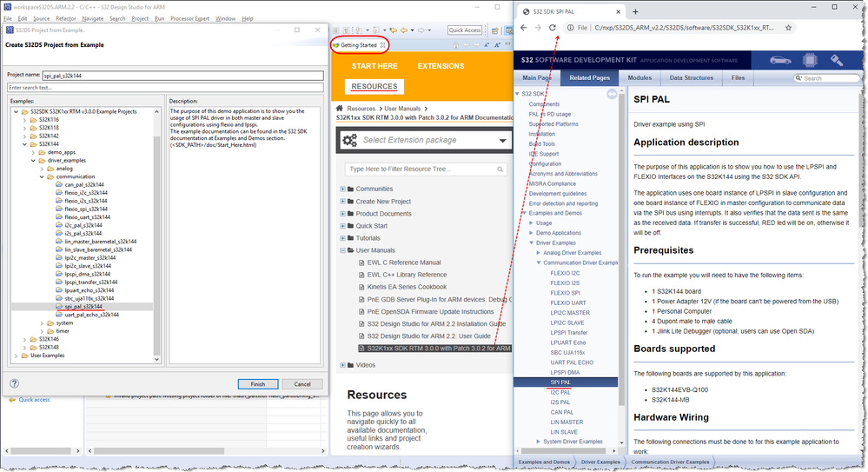Image resolution: width=868 pixels, height=472 pixels.
Task: Open the Refactor menu
Action: coord(65,18)
